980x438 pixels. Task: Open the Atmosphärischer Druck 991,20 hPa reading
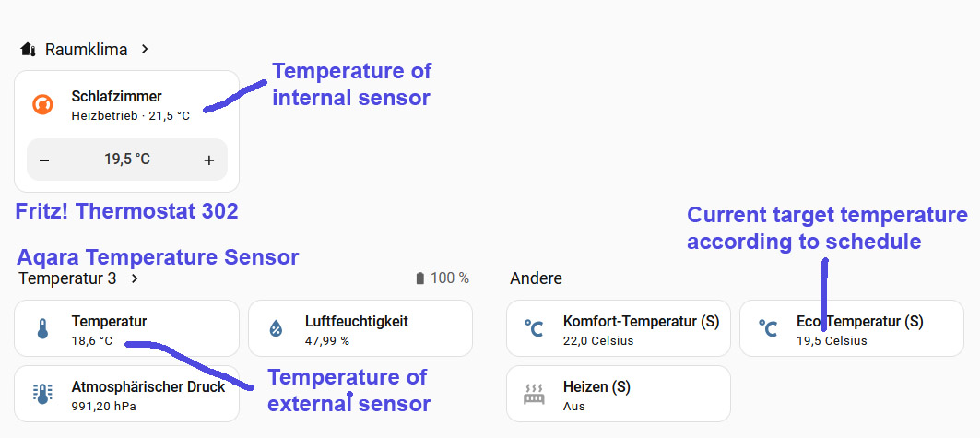tap(102, 406)
